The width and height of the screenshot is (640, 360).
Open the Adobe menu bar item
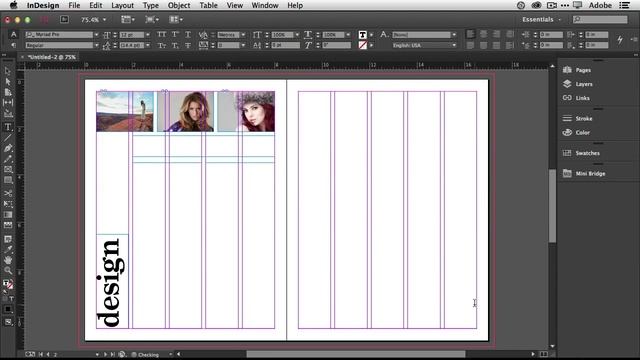[600, 5]
